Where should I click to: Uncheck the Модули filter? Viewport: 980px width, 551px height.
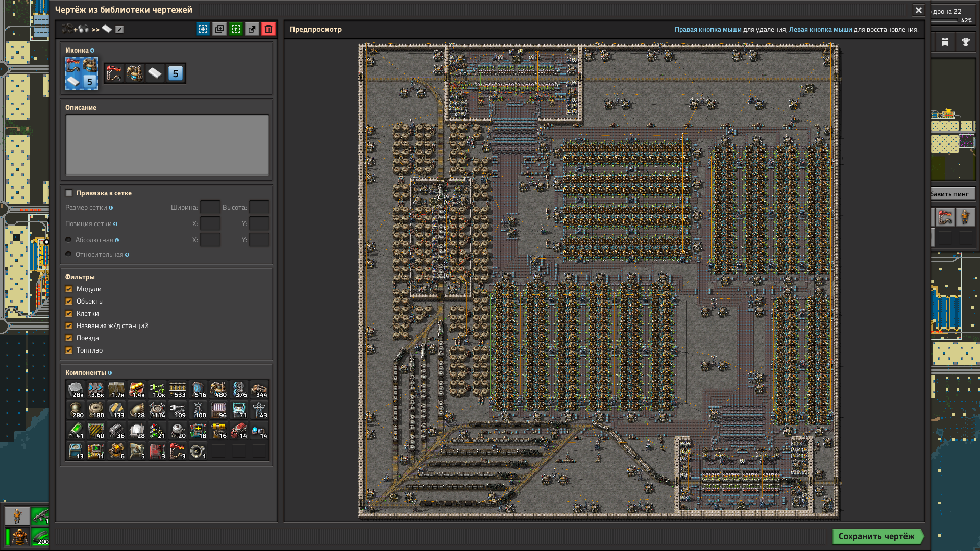point(69,289)
